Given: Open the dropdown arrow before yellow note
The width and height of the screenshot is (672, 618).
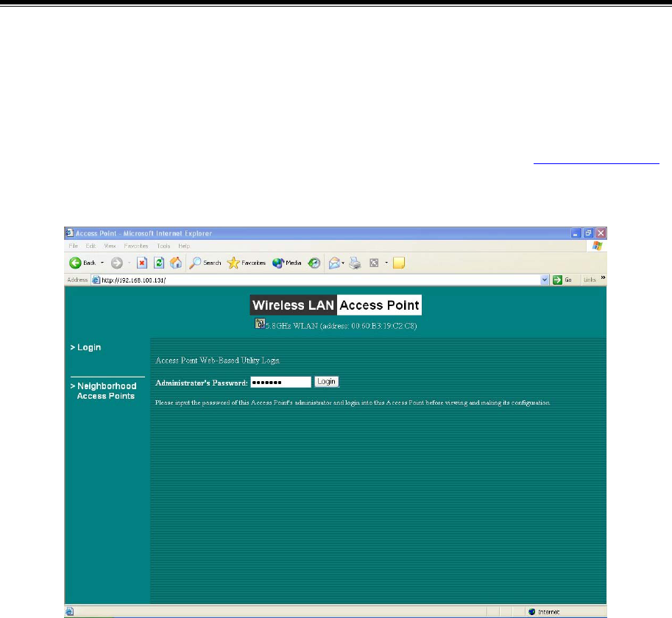Looking at the screenshot, I should pyautogui.click(x=386, y=263).
